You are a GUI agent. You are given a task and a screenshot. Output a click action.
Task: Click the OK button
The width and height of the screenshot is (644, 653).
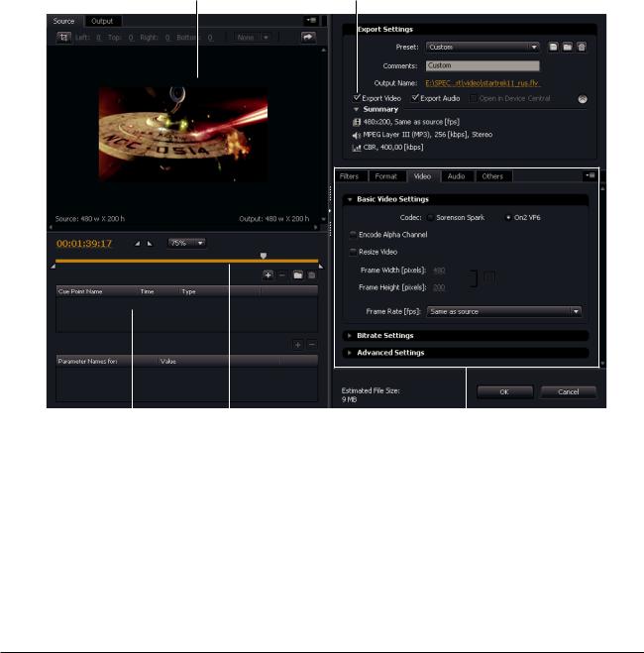click(504, 391)
